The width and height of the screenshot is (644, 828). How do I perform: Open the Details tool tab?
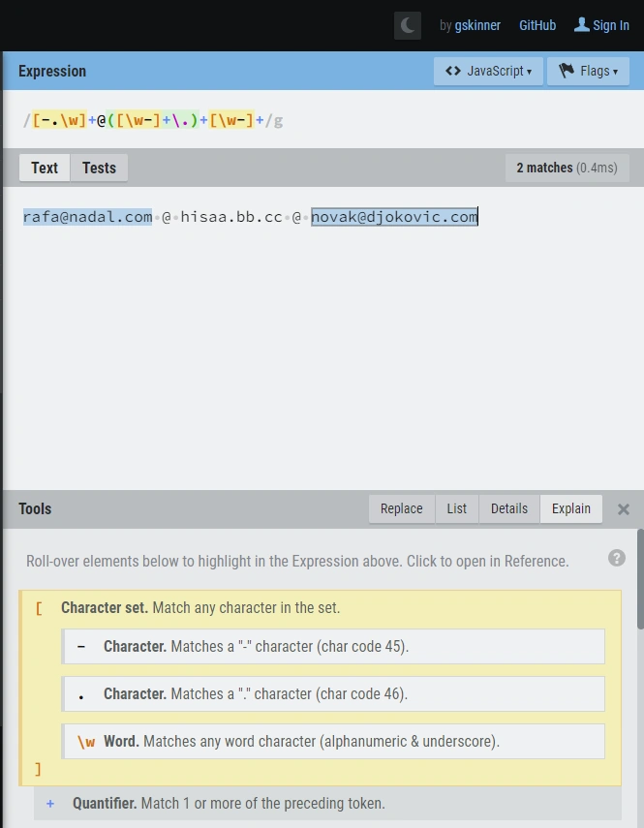click(508, 508)
